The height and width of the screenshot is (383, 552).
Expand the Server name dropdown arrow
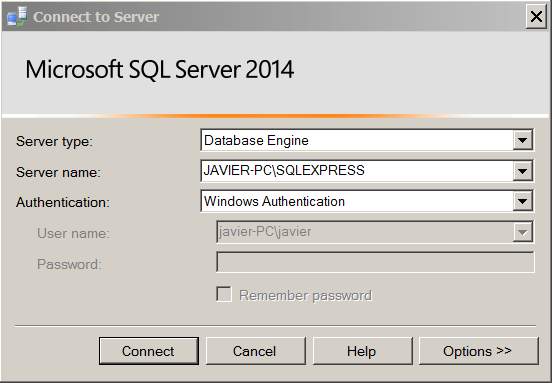point(522,171)
